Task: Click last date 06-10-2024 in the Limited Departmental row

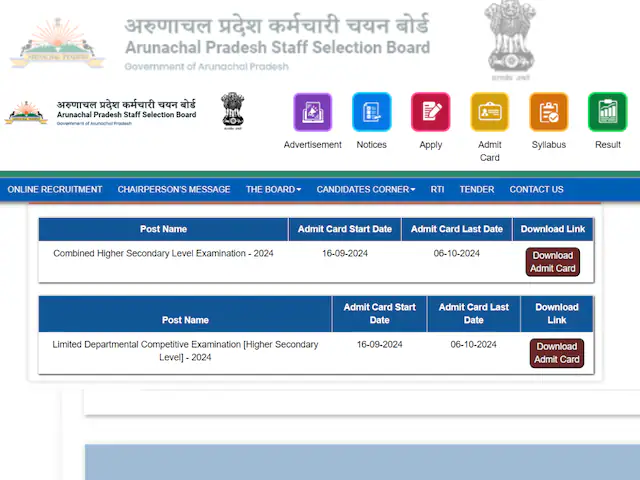Action: (x=473, y=344)
